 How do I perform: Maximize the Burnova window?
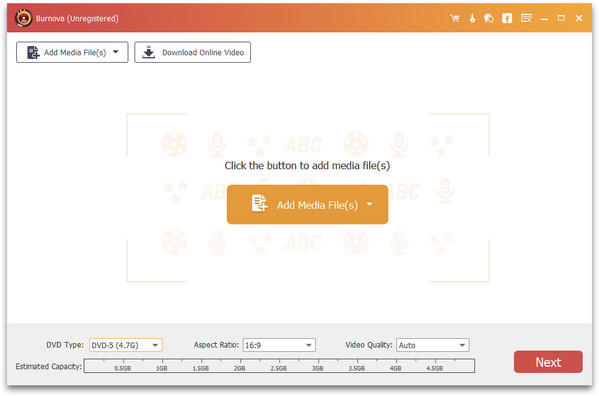click(561, 18)
